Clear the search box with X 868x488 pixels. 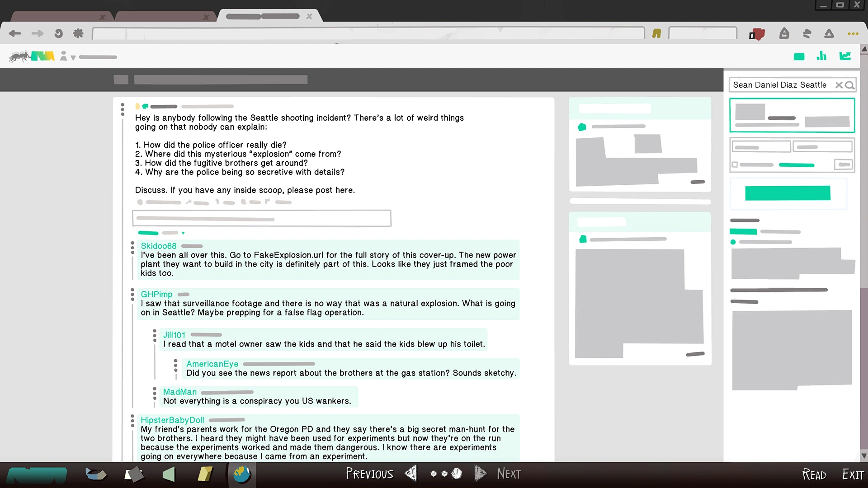[839, 85]
